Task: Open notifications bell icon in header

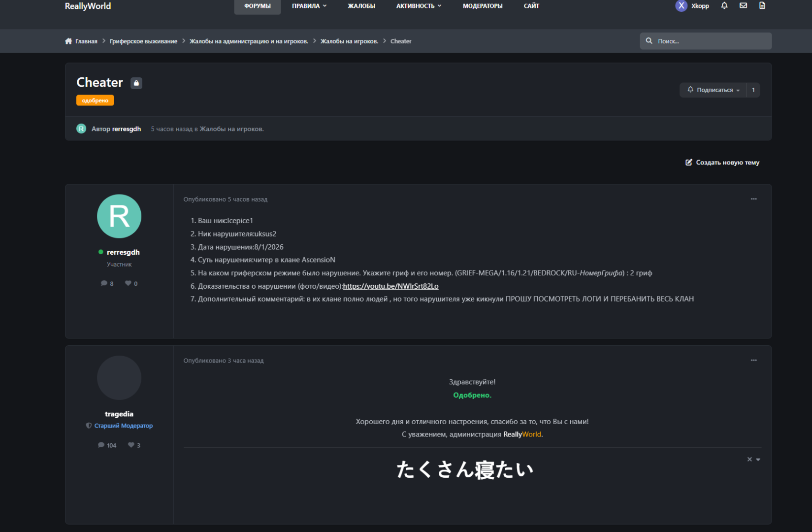Action: pos(724,6)
